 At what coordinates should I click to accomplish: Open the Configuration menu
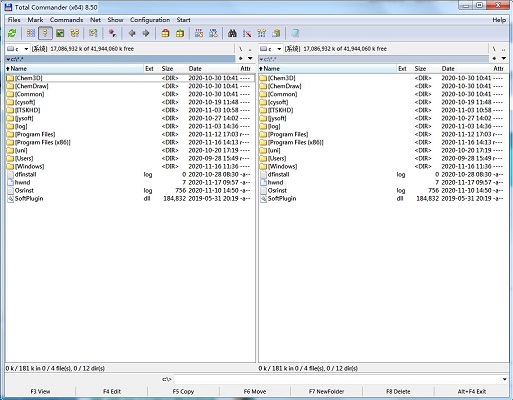(150, 20)
